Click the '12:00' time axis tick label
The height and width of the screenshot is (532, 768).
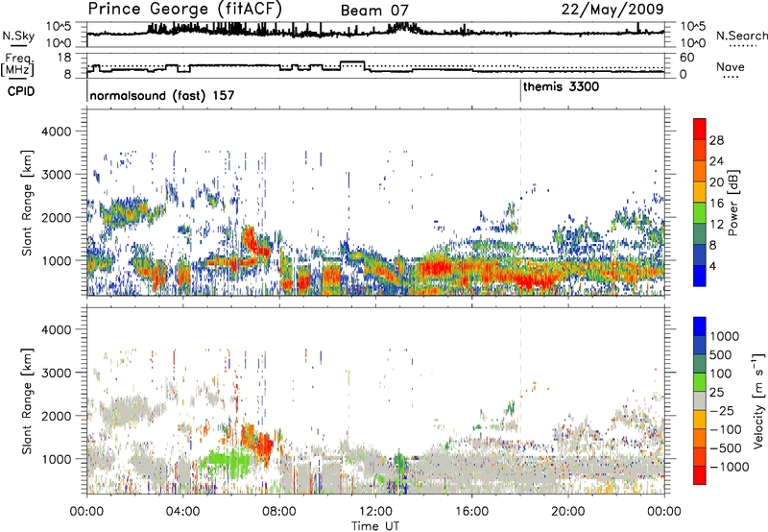[x=375, y=512]
